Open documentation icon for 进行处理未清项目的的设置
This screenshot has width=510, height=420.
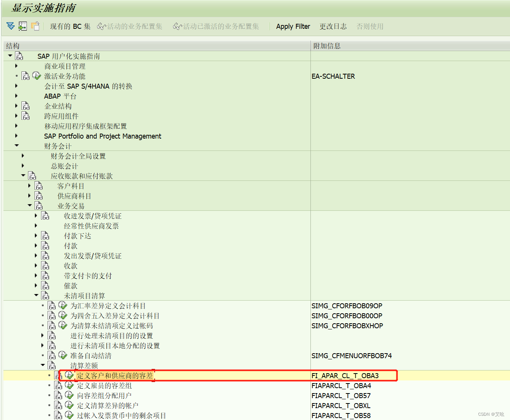tap(52, 336)
